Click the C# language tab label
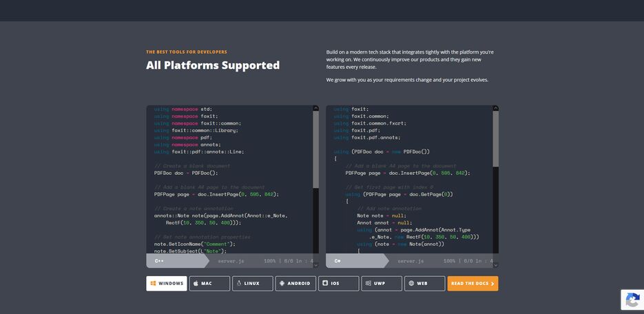The width and height of the screenshot is (644, 314). pyautogui.click(x=338, y=261)
